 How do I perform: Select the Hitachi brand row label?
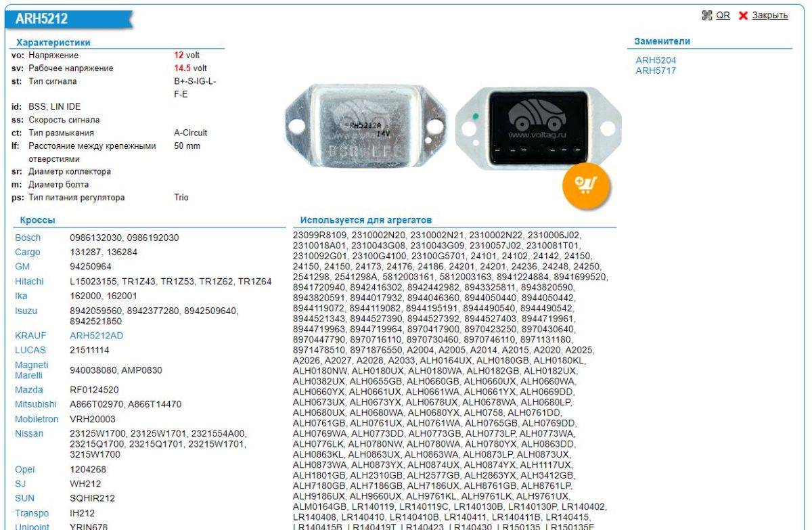tap(29, 282)
